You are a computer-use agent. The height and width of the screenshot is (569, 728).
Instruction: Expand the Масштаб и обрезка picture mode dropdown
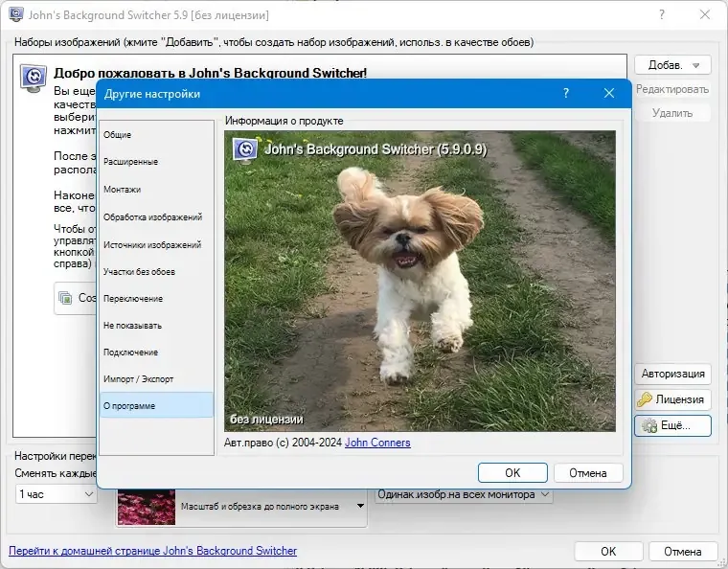[x=360, y=506]
